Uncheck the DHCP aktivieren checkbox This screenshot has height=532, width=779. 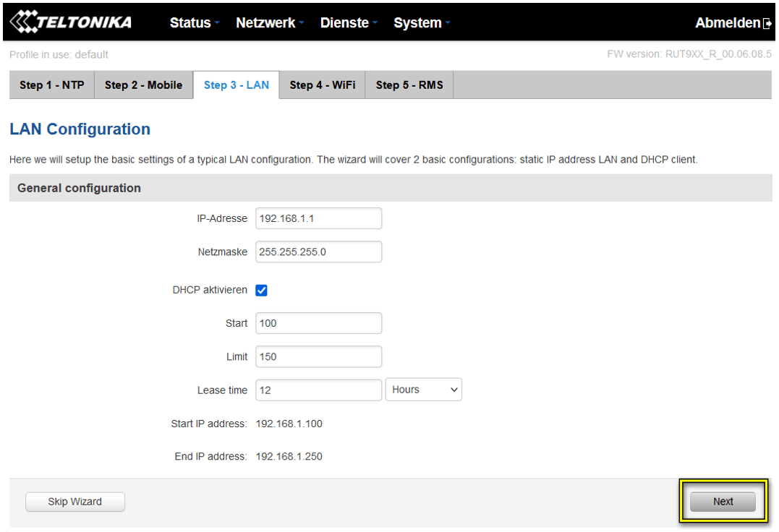point(262,290)
